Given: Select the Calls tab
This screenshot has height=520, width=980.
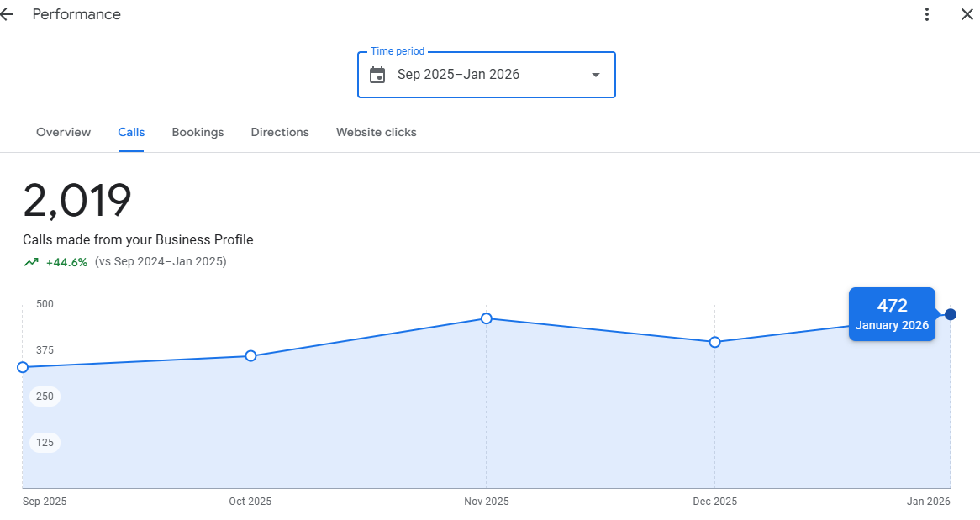Looking at the screenshot, I should (131, 132).
